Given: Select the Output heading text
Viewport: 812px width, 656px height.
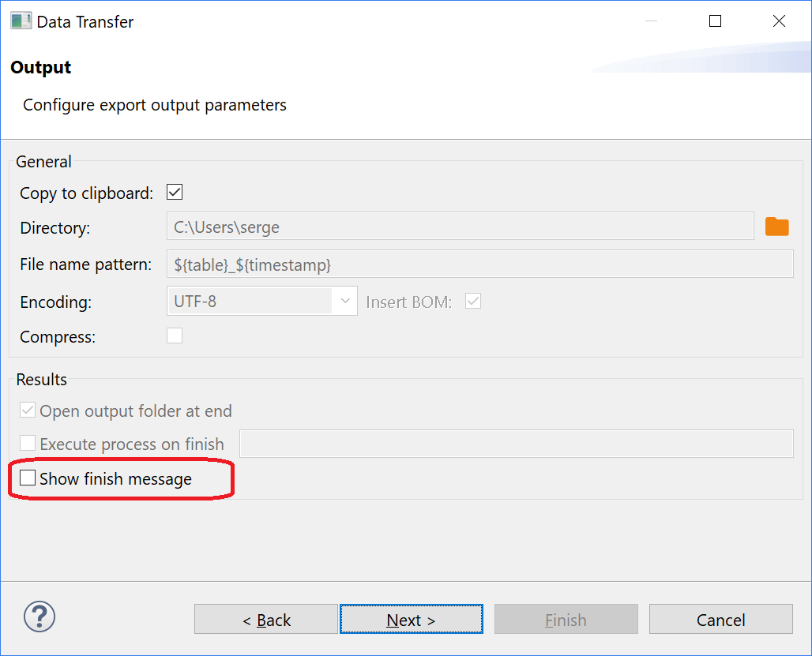Looking at the screenshot, I should (x=39, y=67).
